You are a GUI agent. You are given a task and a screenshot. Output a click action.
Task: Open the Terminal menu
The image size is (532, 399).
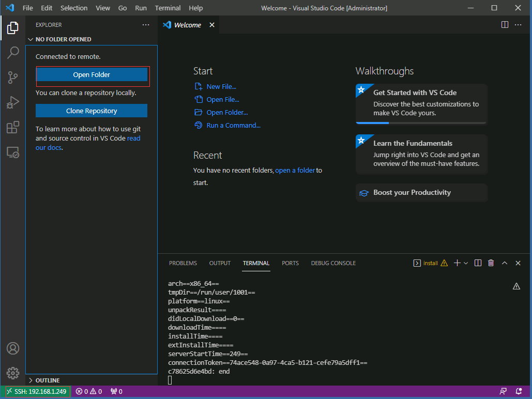(x=168, y=8)
